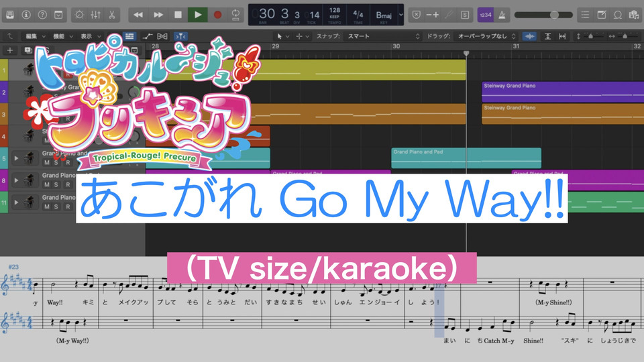
Task: Stop playback with Stop button
Action: coord(178,15)
